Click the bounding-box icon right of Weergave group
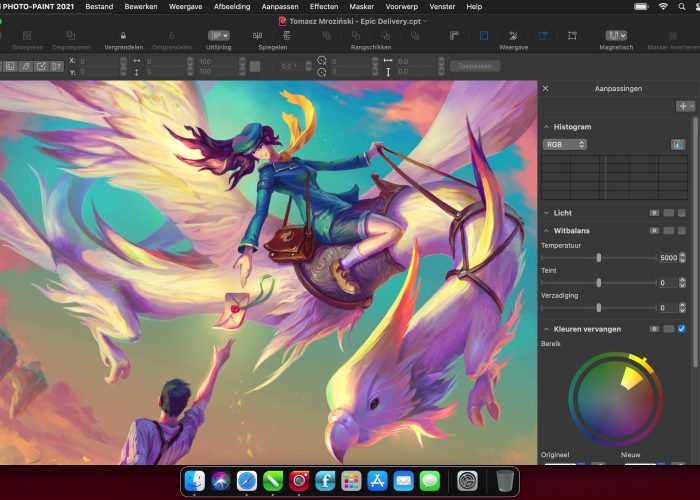 point(572,36)
